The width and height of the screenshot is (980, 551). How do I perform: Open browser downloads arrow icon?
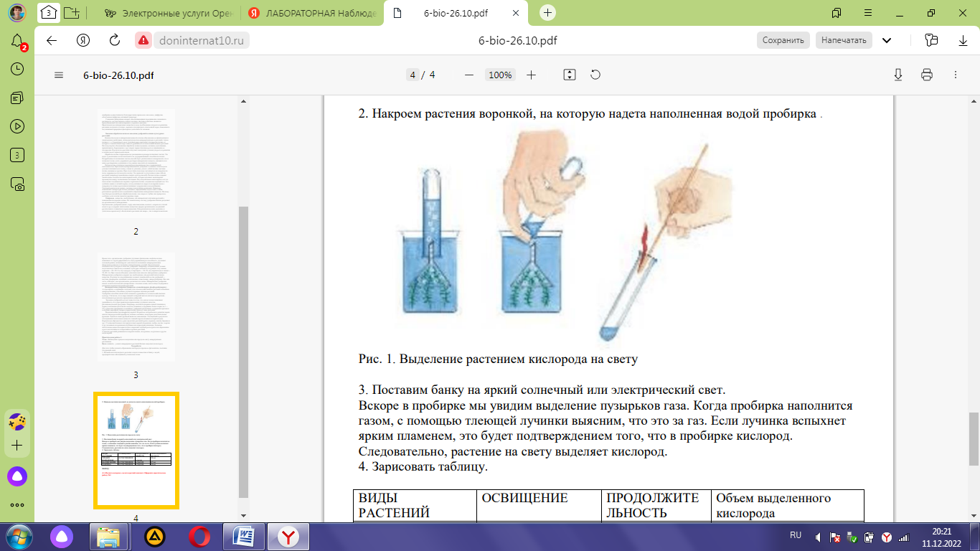963,40
